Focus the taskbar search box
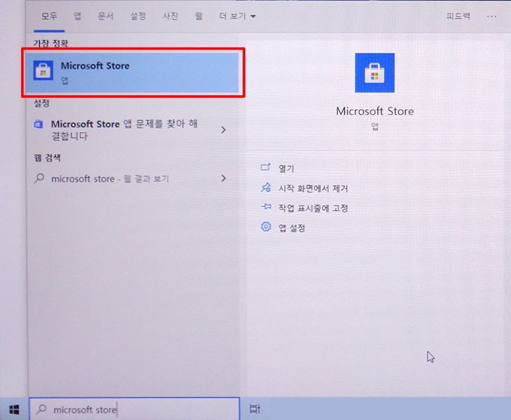Image resolution: width=511 pixels, height=420 pixels. click(134, 409)
